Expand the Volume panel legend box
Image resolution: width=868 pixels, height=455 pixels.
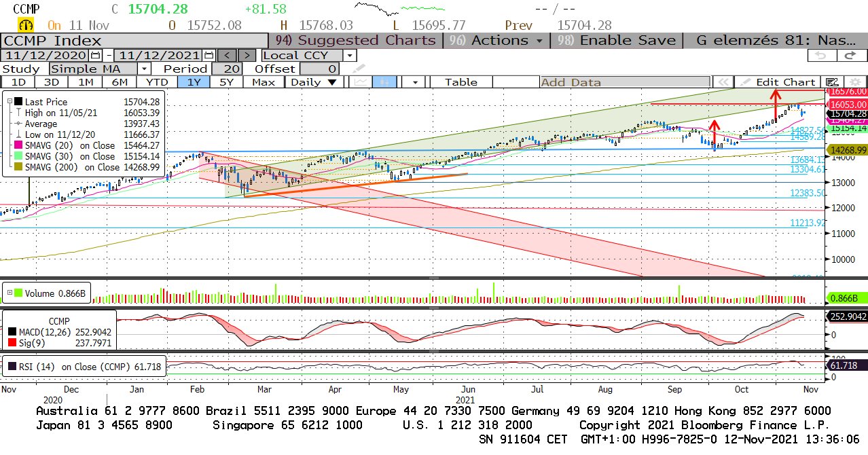[10, 293]
